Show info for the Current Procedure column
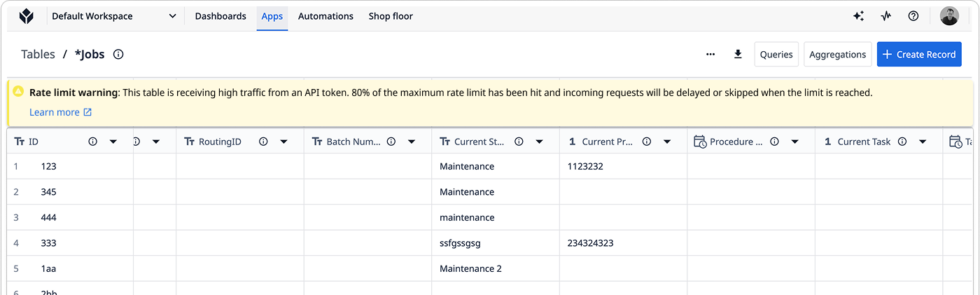This screenshot has height=295, width=980. point(647,142)
